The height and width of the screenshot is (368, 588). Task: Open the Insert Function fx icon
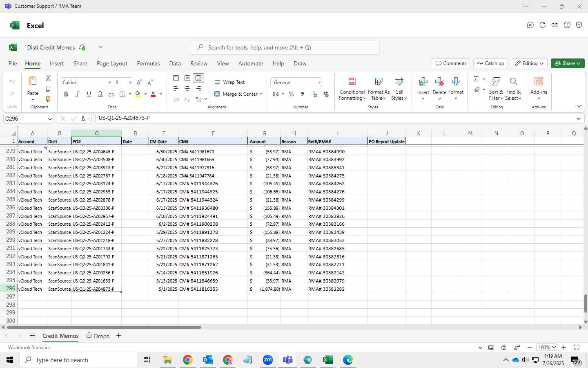[x=83, y=119]
